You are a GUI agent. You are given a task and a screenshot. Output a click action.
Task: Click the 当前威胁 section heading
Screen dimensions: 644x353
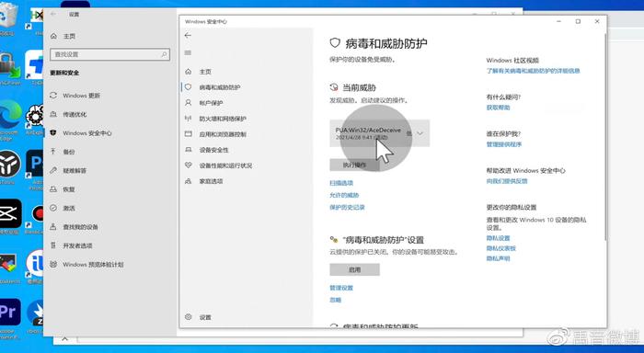(359, 87)
